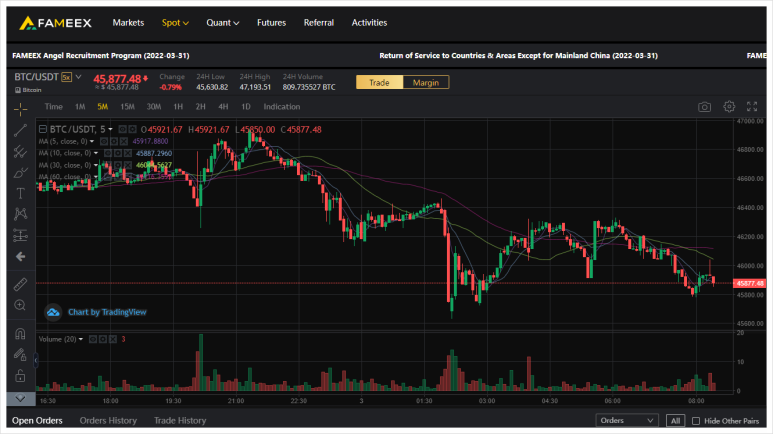The width and height of the screenshot is (773, 434).
Task: Open FAMEEX Angel Recruitment Program announcement
Action: (101, 56)
